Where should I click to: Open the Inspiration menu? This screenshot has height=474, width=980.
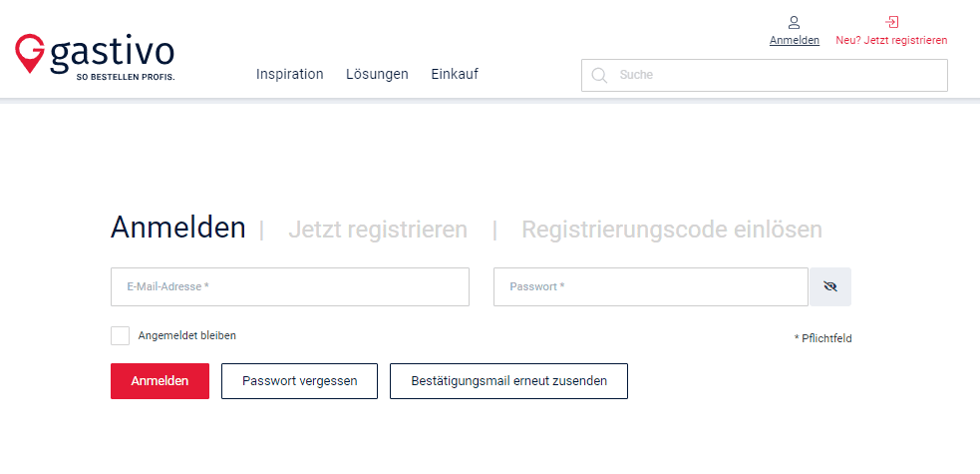point(289,75)
